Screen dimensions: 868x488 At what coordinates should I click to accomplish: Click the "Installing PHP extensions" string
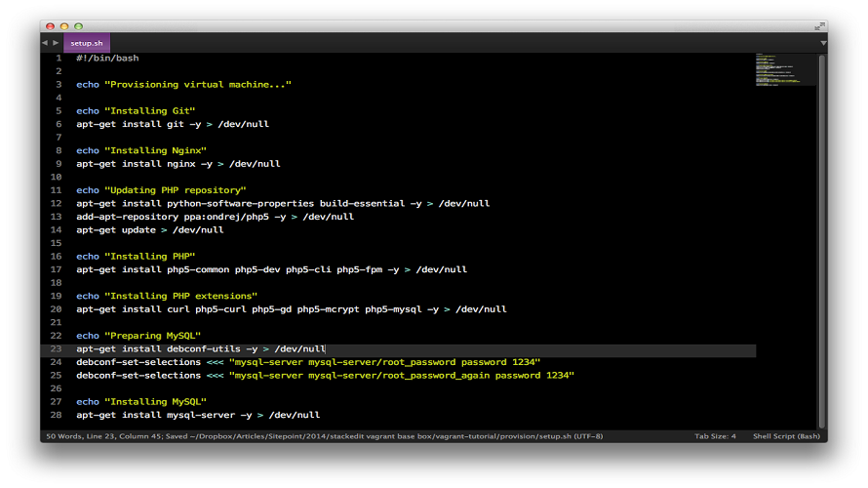tap(181, 296)
